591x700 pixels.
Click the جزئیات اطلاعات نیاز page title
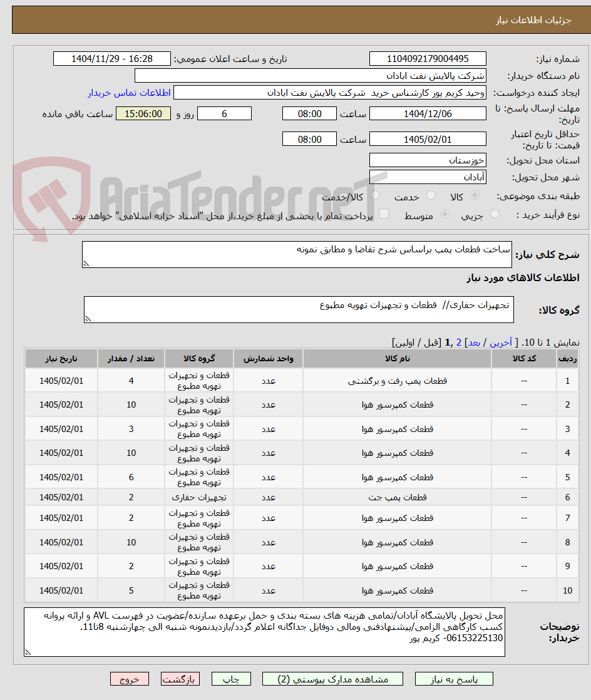533,20
